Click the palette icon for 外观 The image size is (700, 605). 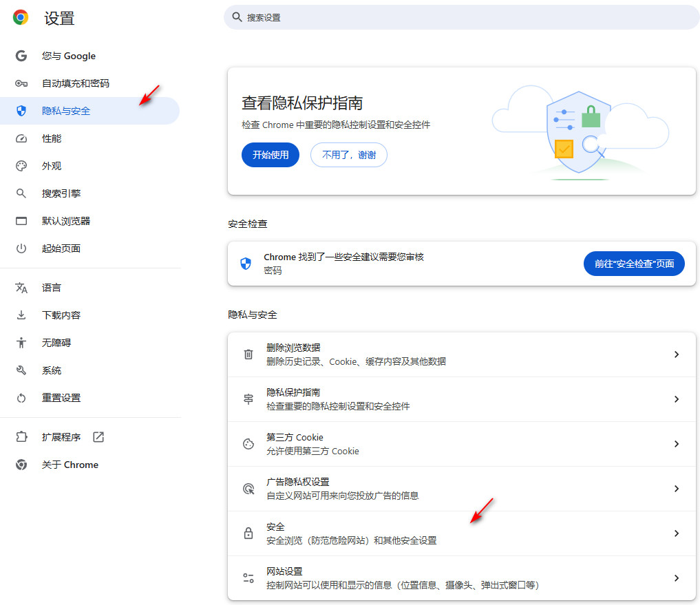21,166
